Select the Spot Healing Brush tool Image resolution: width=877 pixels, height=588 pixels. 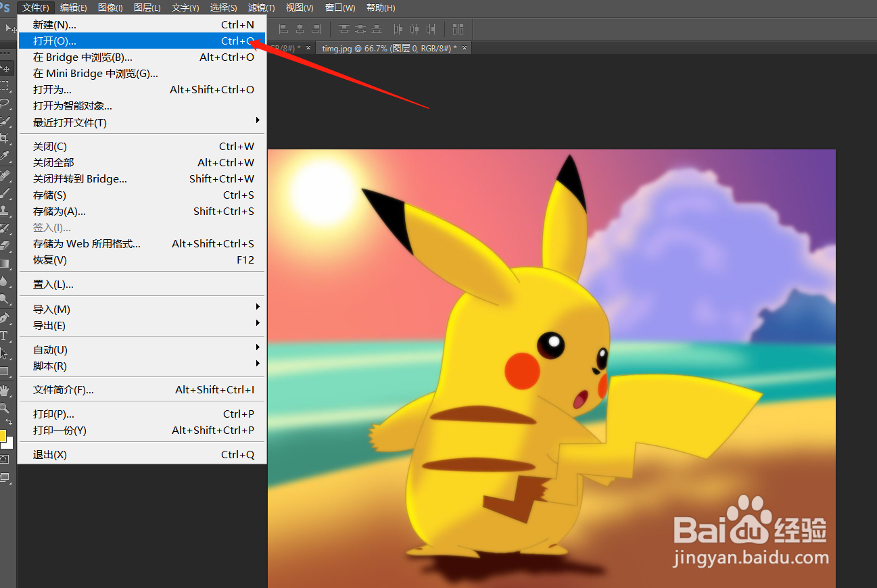pyautogui.click(x=6, y=176)
